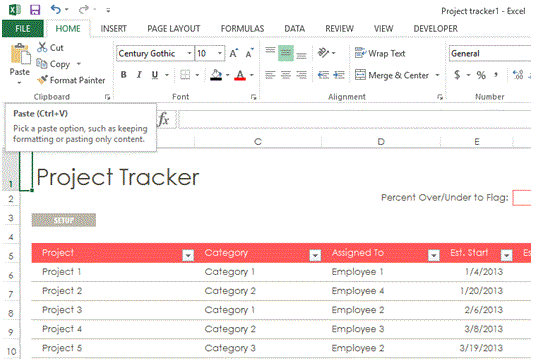
Task: Open the DATA tab
Action: (294, 29)
